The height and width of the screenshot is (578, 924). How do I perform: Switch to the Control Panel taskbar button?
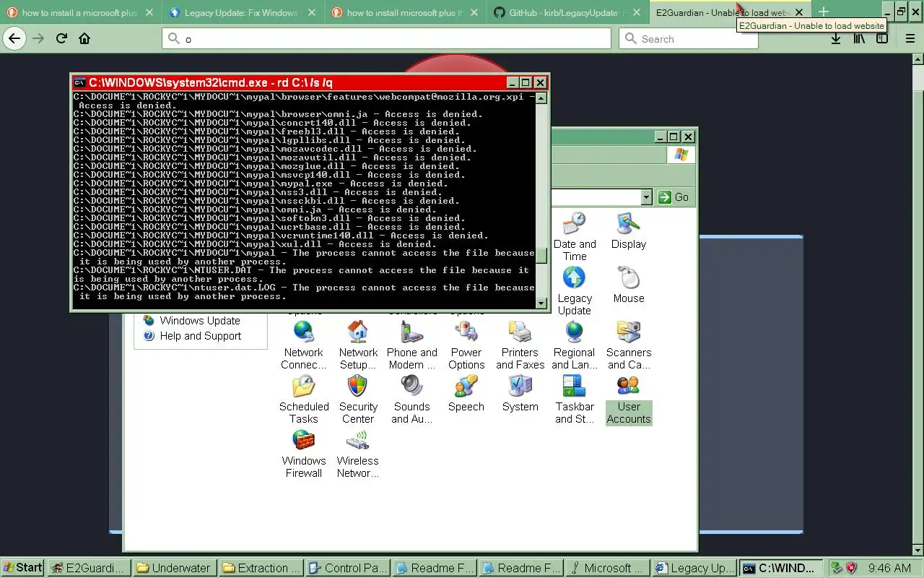tap(347, 568)
